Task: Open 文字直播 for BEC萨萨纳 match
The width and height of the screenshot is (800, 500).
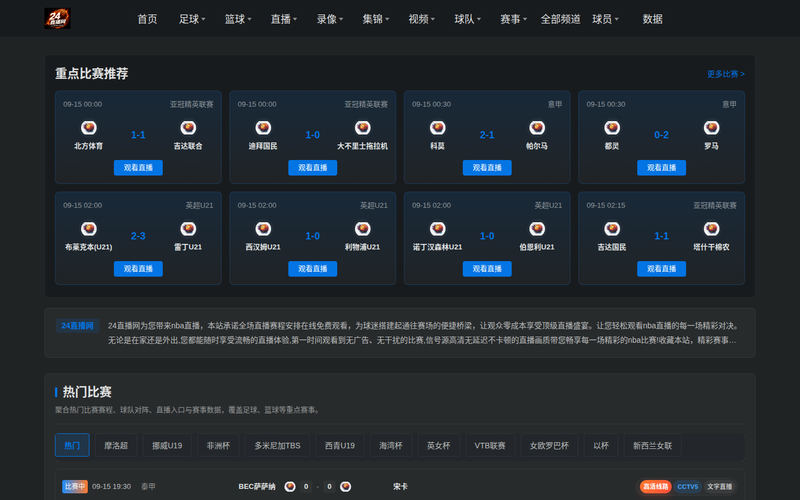Action: pyautogui.click(x=719, y=487)
